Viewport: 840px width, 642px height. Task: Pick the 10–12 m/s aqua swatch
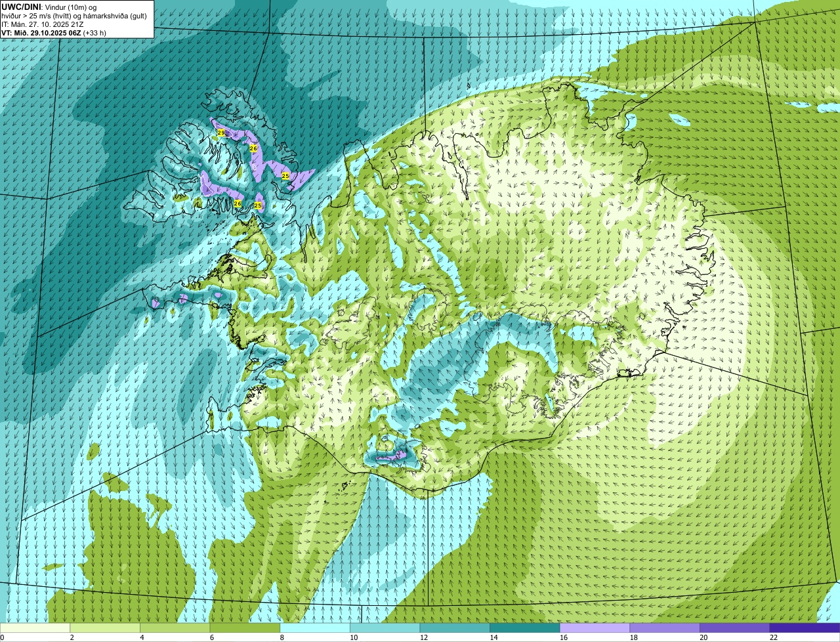(x=385, y=628)
